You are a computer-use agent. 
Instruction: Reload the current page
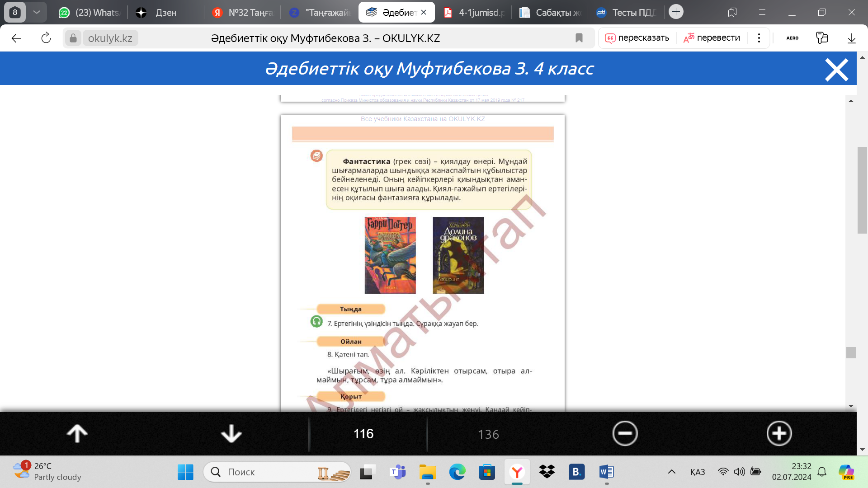46,38
